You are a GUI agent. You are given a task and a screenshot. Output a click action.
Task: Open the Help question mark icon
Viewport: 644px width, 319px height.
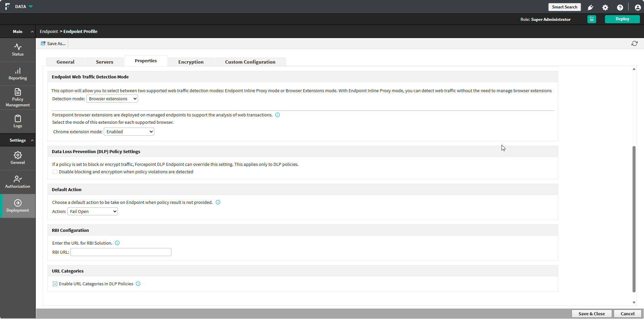620,7
